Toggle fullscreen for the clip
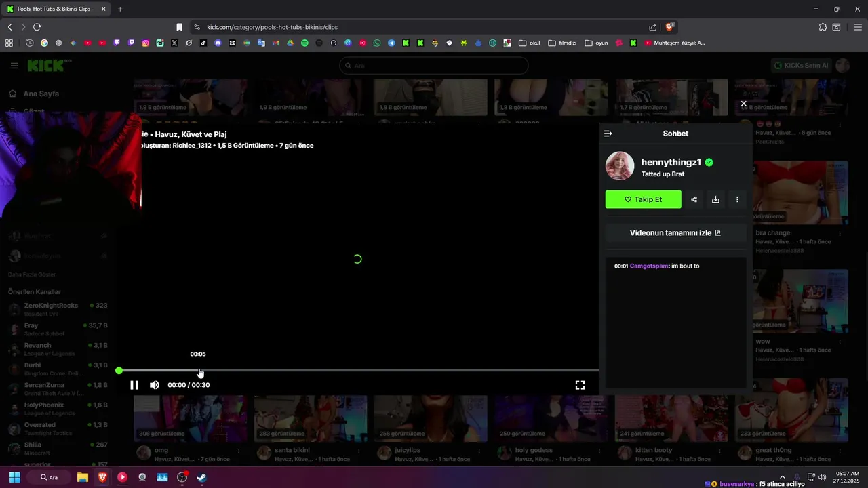This screenshot has width=868, height=488. (580, 385)
